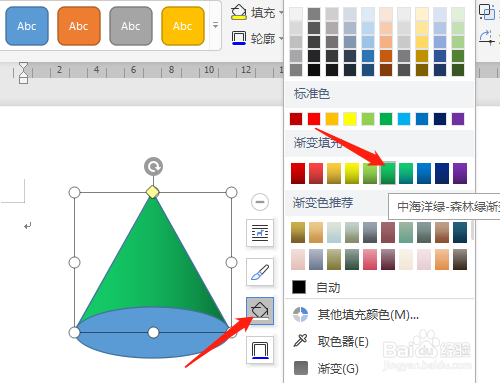Apply the navy gradient fill preset
Screen dimensions: 500x383
coord(442,173)
